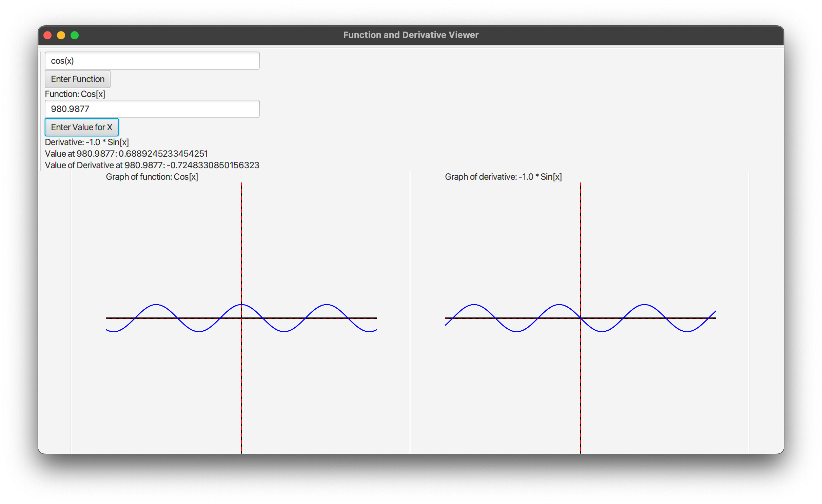Click the 'Graph of derivative: -1.0 * Sin[x]' heading
The width and height of the screenshot is (822, 504).
pos(503,177)
